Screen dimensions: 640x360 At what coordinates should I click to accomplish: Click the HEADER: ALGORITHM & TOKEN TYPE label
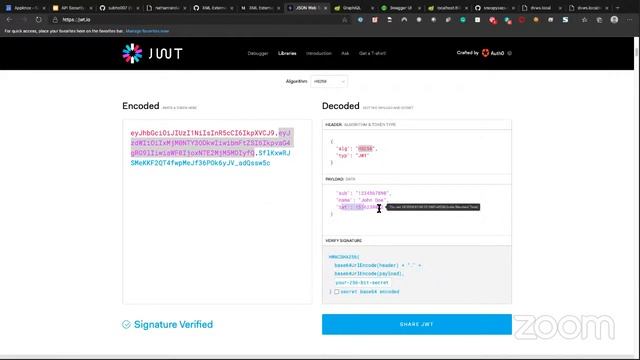360,124
